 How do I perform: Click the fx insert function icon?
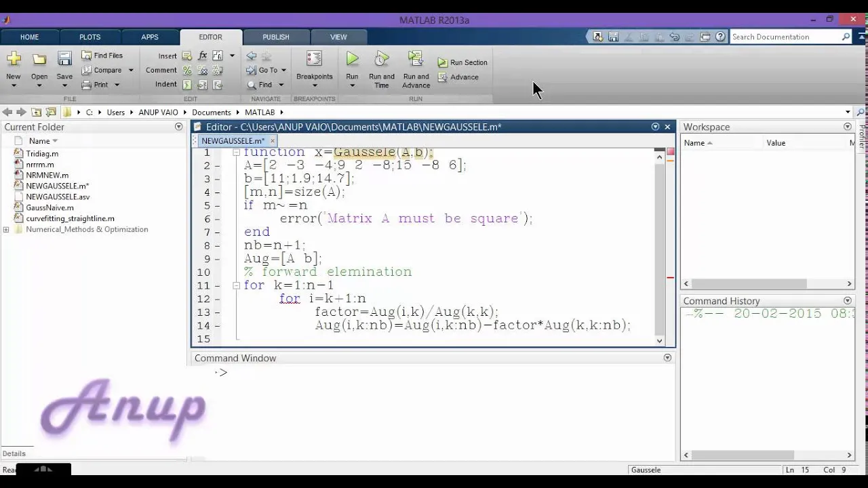point(202,56)
